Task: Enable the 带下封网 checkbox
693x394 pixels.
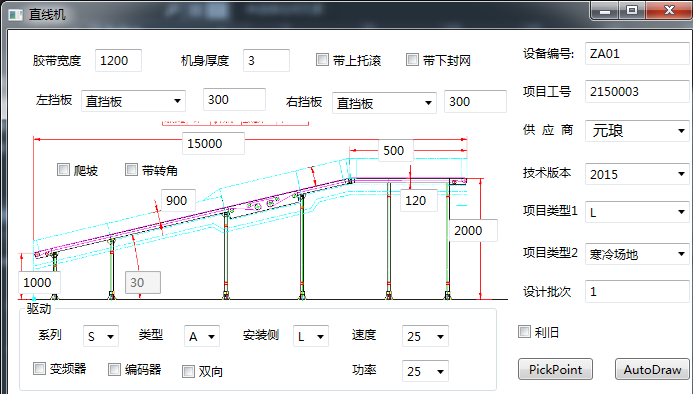Action: (412, 60)
